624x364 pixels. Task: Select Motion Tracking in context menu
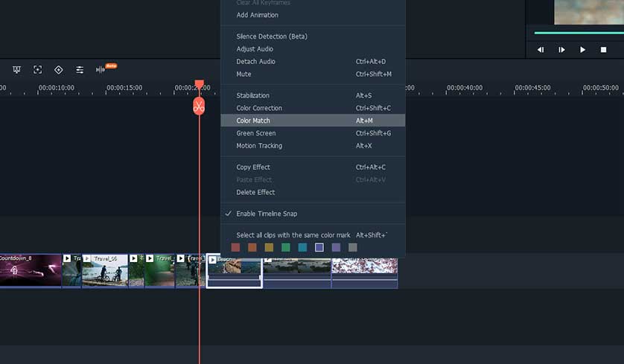coord(313,146)
